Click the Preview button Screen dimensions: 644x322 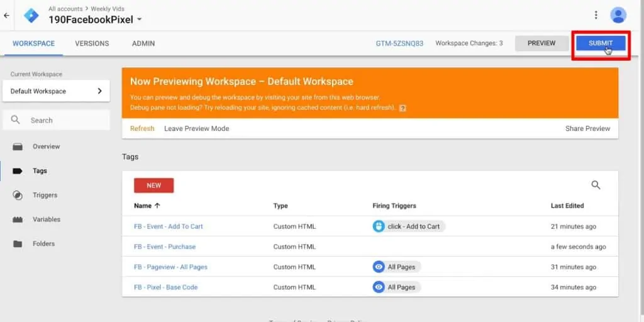(x=541, y=43)
